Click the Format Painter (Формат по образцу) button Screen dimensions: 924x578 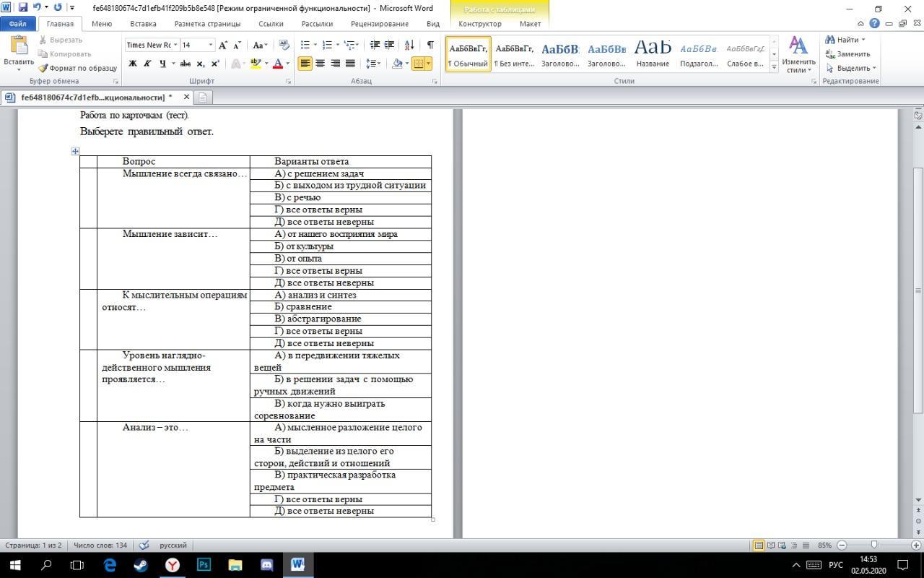click(x=78, y=68)
